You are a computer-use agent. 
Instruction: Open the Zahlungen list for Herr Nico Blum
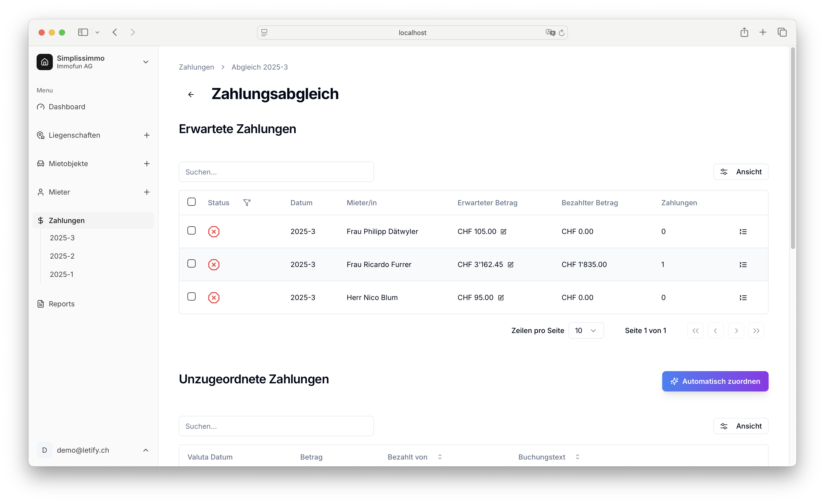point(743,297)
